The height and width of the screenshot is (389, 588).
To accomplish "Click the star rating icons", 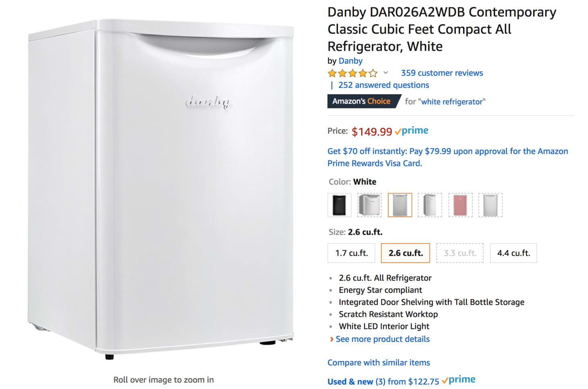I will [x=353, y=73].
